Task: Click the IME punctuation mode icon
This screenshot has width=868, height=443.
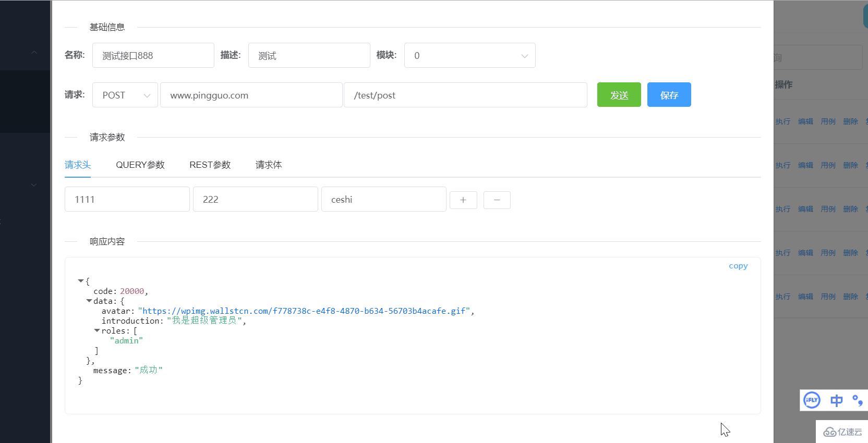Action: [x=858, y=400]
